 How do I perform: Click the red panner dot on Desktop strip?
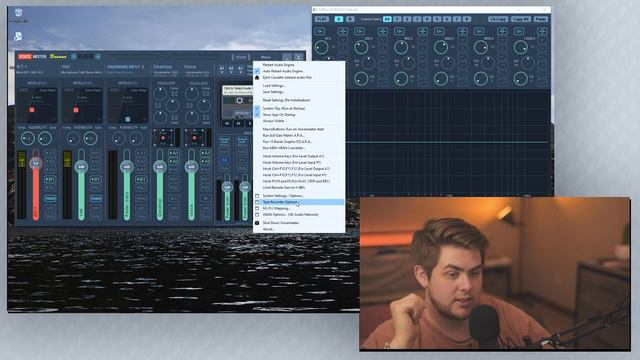tap(163, 138)
